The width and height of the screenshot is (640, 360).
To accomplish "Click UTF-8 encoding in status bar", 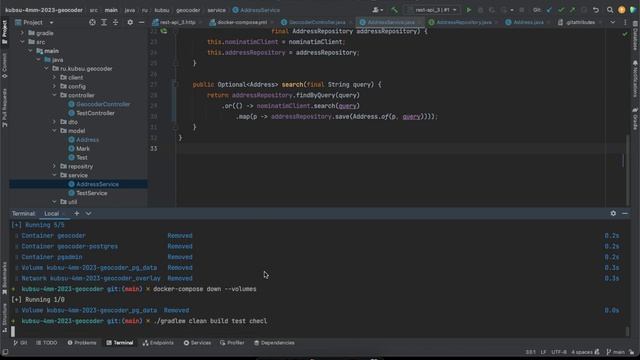I will click(x=559, y=352).
